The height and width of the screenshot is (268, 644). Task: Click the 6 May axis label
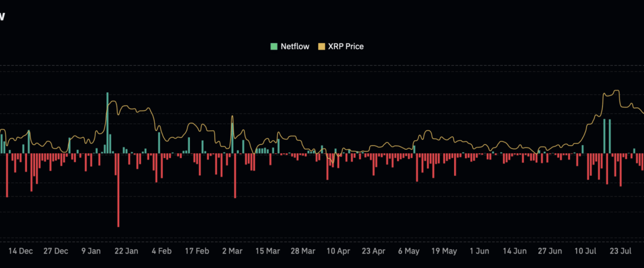coord(409,251)
